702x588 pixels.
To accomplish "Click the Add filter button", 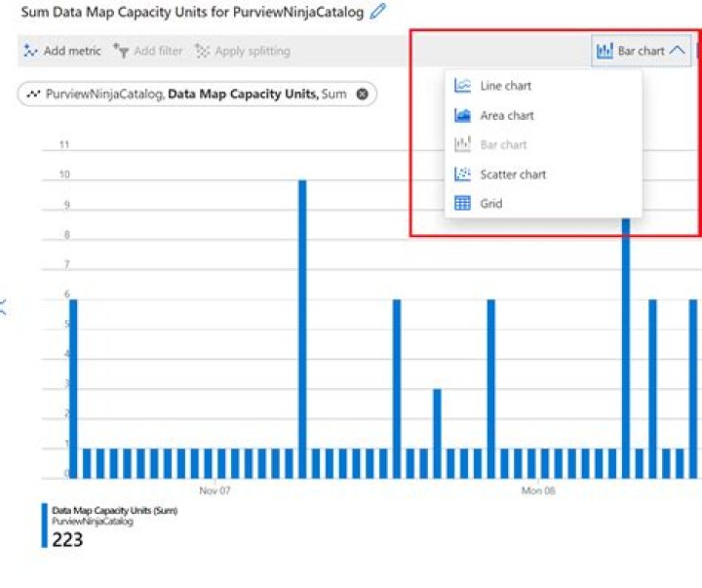I will (148, 51).
